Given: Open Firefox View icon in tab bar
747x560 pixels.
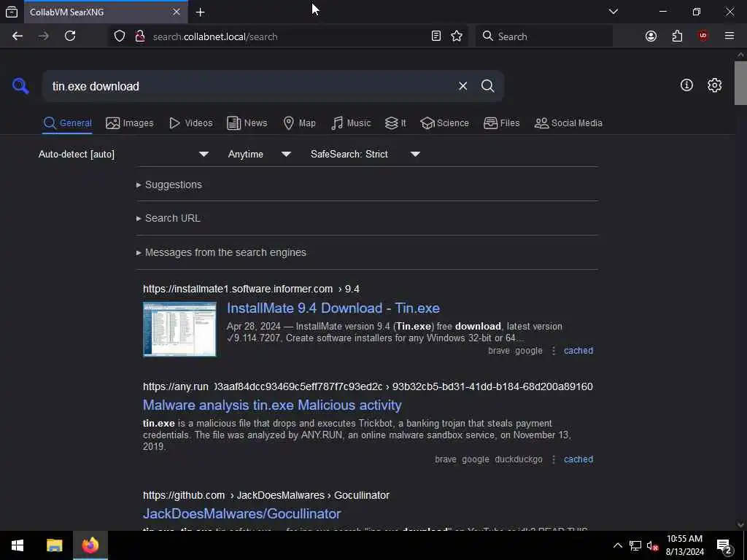Looking at the screenshot, I should click(x=12, y=12).
